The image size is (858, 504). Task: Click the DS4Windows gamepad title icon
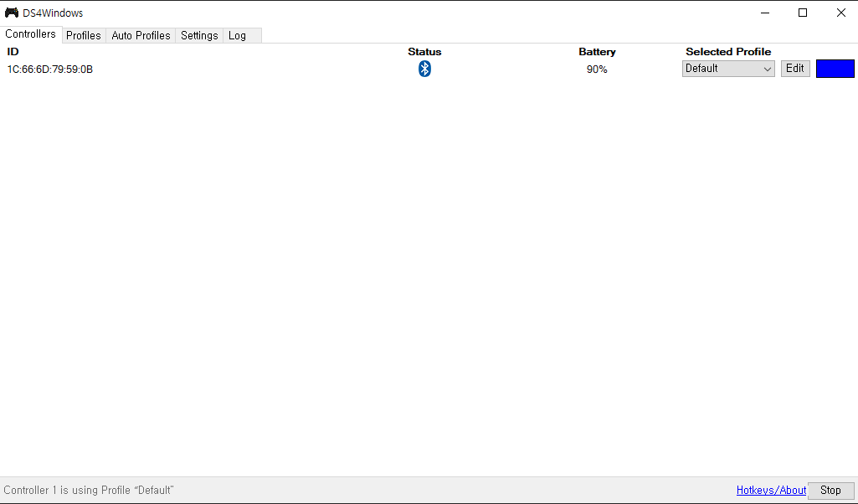(12, 13)
